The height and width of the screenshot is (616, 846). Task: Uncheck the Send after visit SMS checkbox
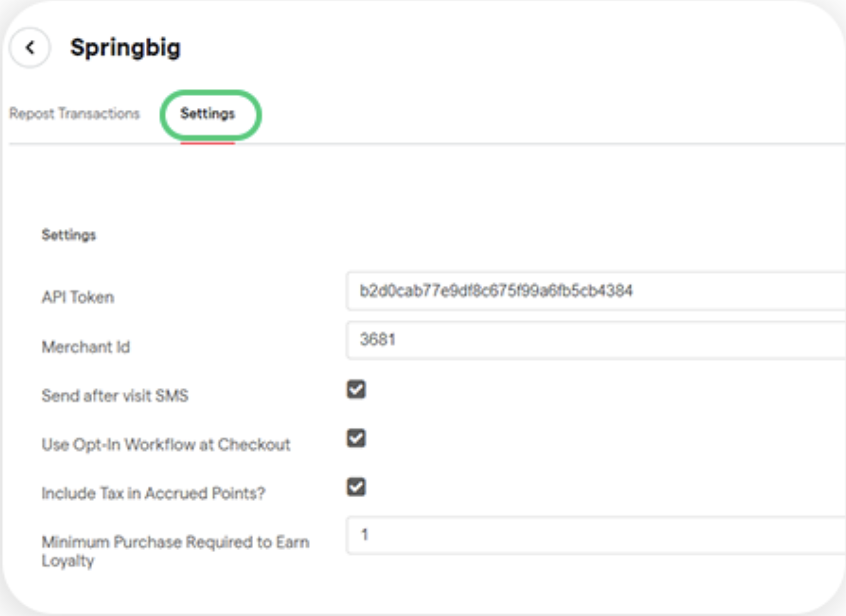pos(356,389)
